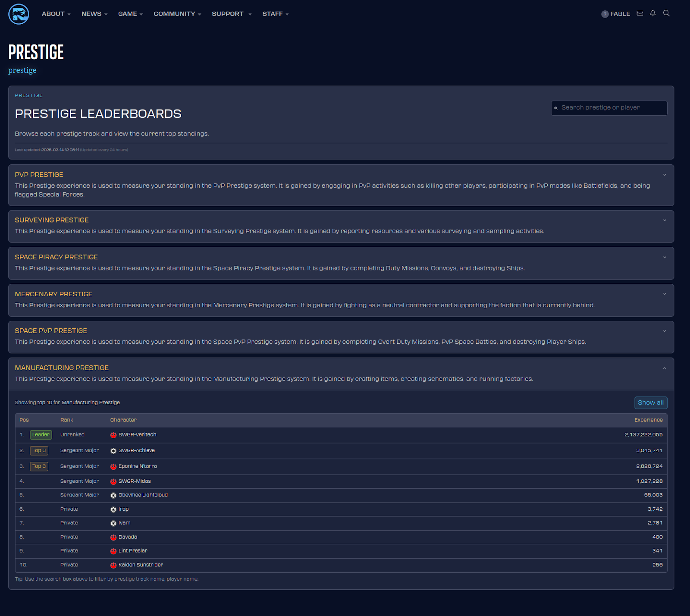Expand the PvP Prestige section chevron

click(665, 175)
